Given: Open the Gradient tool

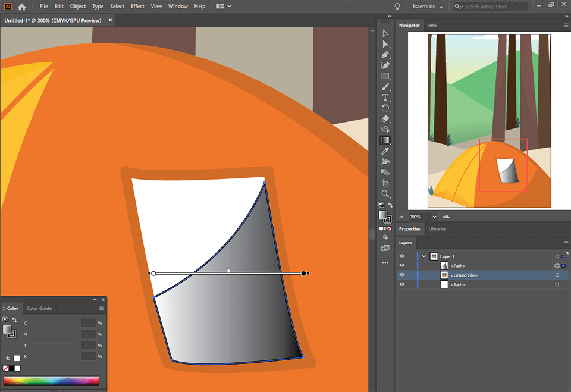Looking at the screenshot, I should pos(385,140).
